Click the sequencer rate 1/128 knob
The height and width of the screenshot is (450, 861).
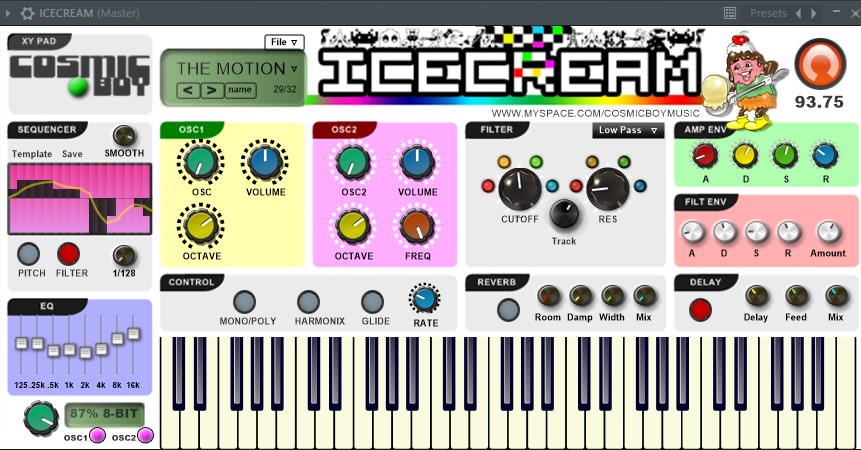coord(124,256)
